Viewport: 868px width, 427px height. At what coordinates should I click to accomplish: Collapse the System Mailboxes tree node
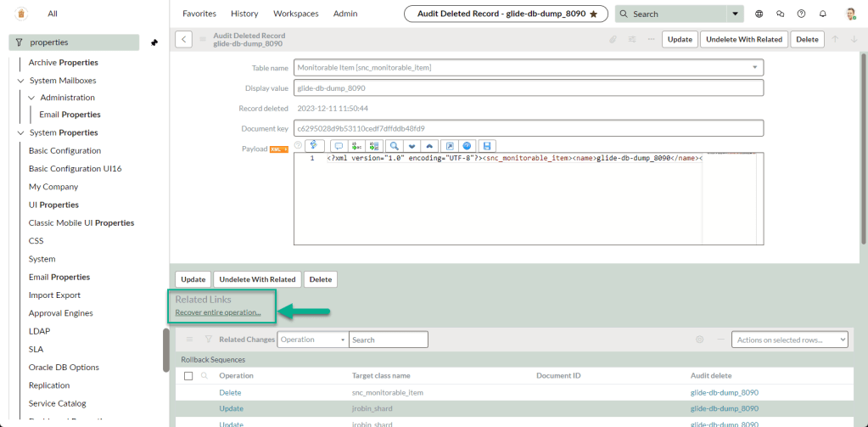coord(21,81)
